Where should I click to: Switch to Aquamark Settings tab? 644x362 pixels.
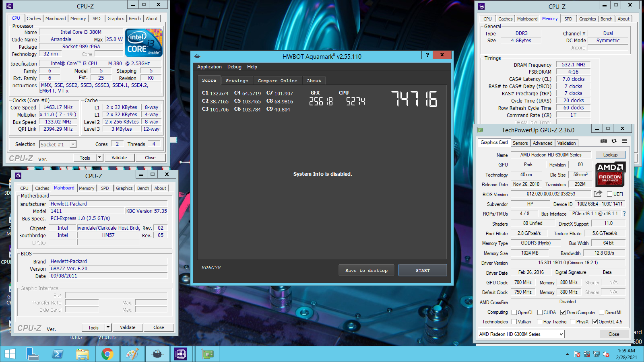click(237, 80)
